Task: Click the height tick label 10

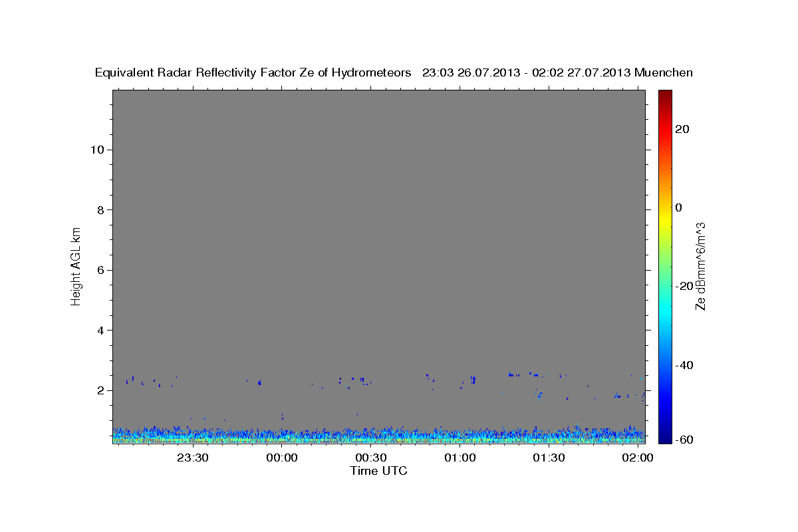Action: click(97, 150)
